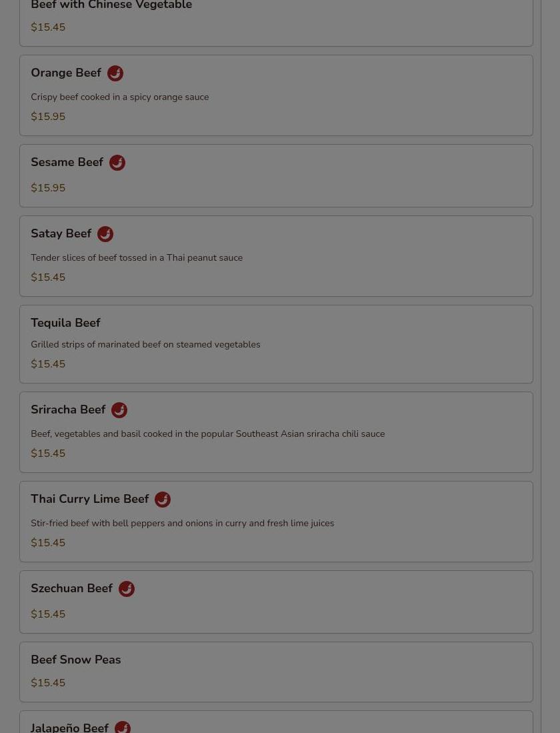Click the spicy icon next to Orange Beef
The width and height of the screenshot is (560, 733).
[115, 73]
